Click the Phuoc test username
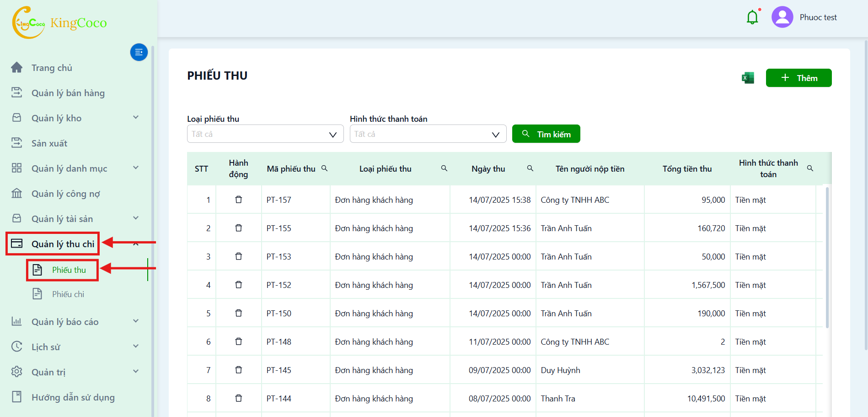This screenshot has width=868, height=417. click(818, 17)
